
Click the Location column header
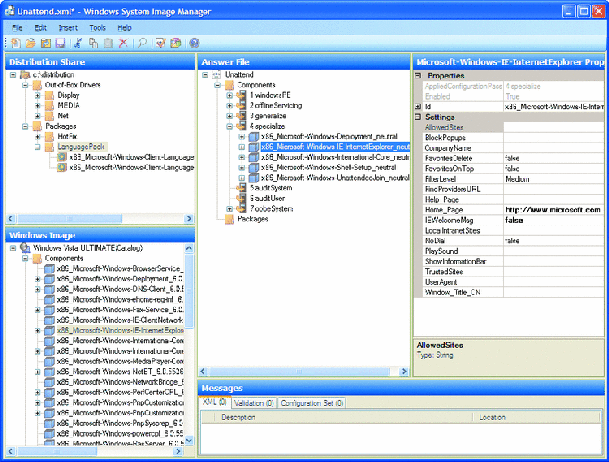[536, 417]
